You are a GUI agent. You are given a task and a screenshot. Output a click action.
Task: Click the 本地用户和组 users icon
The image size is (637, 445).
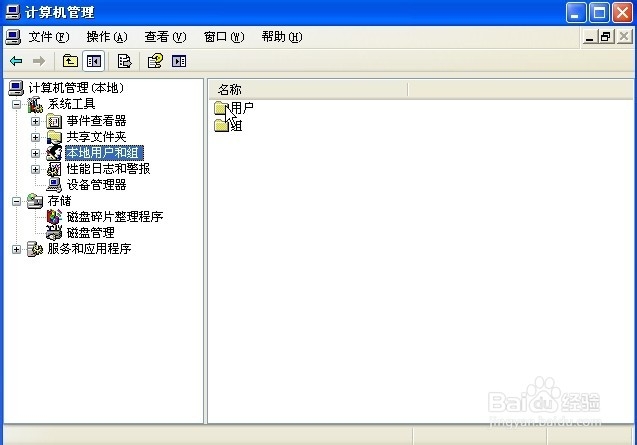click(54, 153)
